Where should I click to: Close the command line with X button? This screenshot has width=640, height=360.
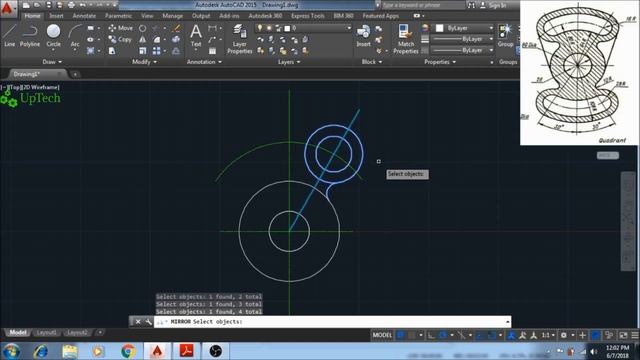click(138, 322)
